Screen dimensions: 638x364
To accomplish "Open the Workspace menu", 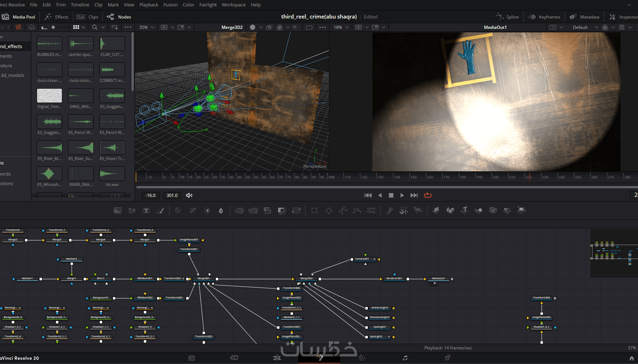I will (x=233, y=5).
